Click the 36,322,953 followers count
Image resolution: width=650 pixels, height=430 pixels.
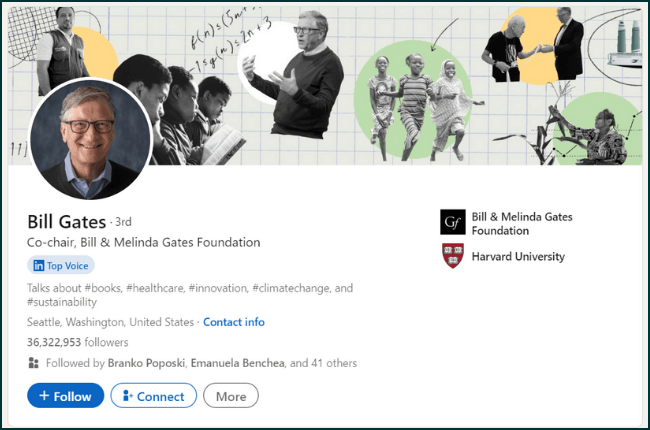pyautogui.click(x=75, y=342)
